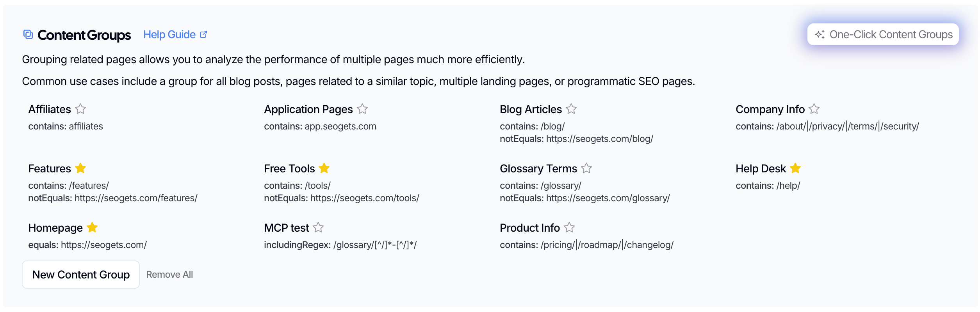This screenshot has height=312, width=980.
Task: Click One-Click Content Groups button
Action: click(883, 35)
